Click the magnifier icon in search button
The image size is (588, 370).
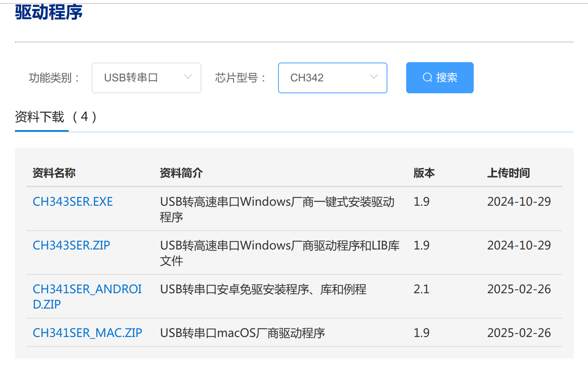point(427,78)
